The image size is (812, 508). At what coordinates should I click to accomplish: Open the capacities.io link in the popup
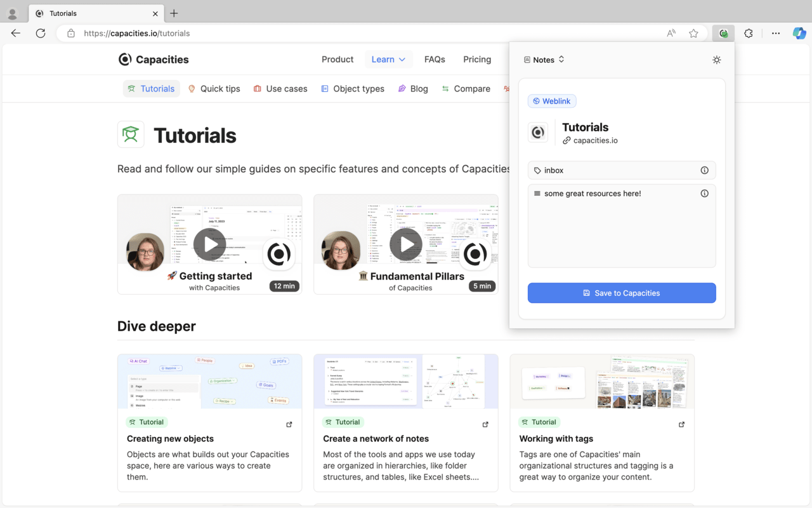click(591, 140)
